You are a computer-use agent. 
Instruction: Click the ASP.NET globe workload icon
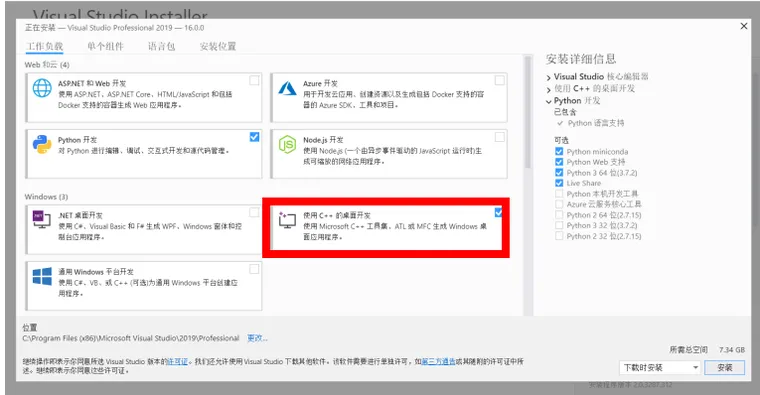[x=42, y=88]
